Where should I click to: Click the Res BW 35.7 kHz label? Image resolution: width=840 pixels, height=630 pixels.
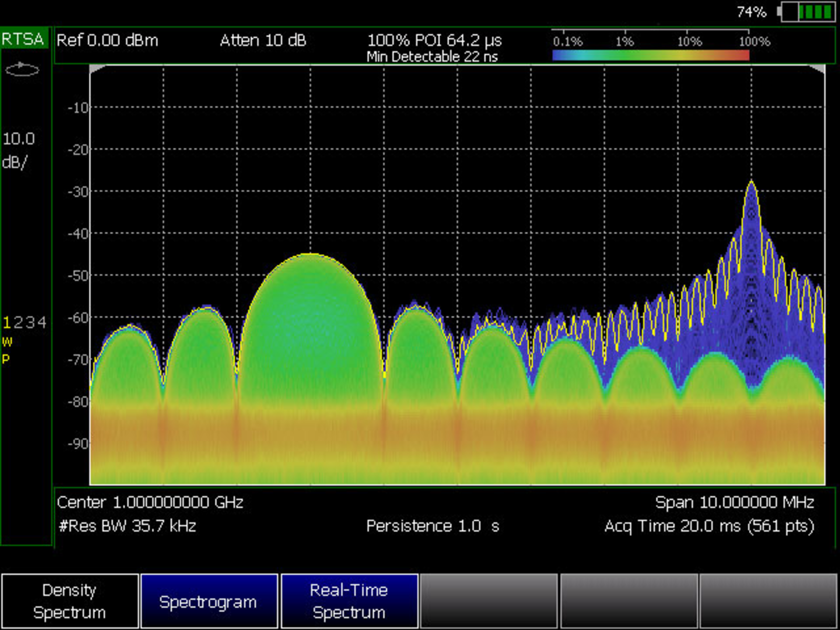(127, 526)
